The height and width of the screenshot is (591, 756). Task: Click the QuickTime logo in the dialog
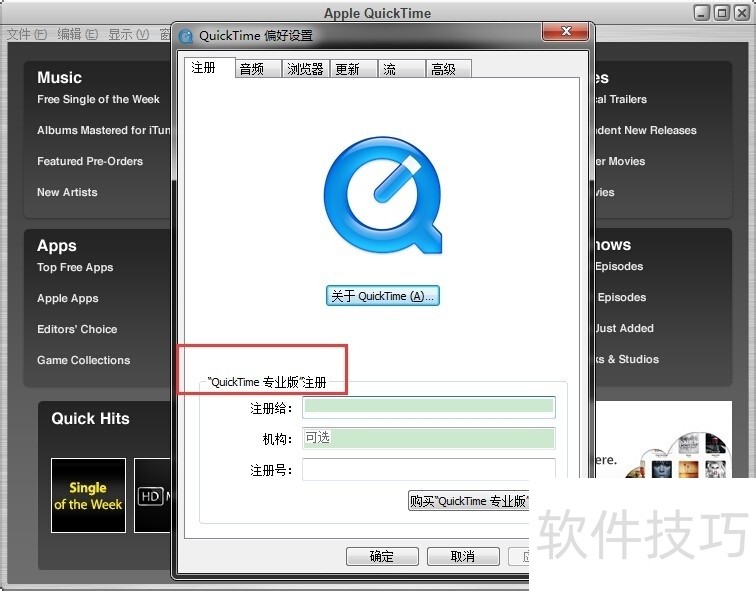click(383, 195)
